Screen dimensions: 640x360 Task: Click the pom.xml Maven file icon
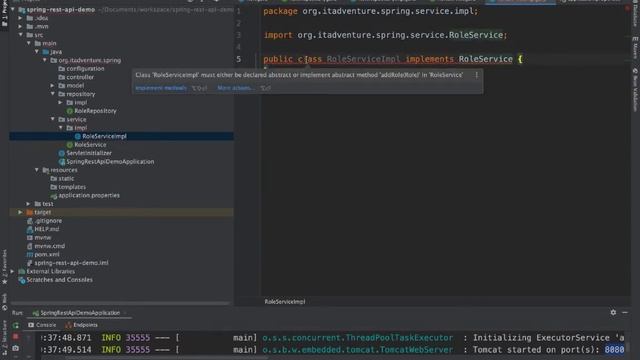(x=29, y=254)
